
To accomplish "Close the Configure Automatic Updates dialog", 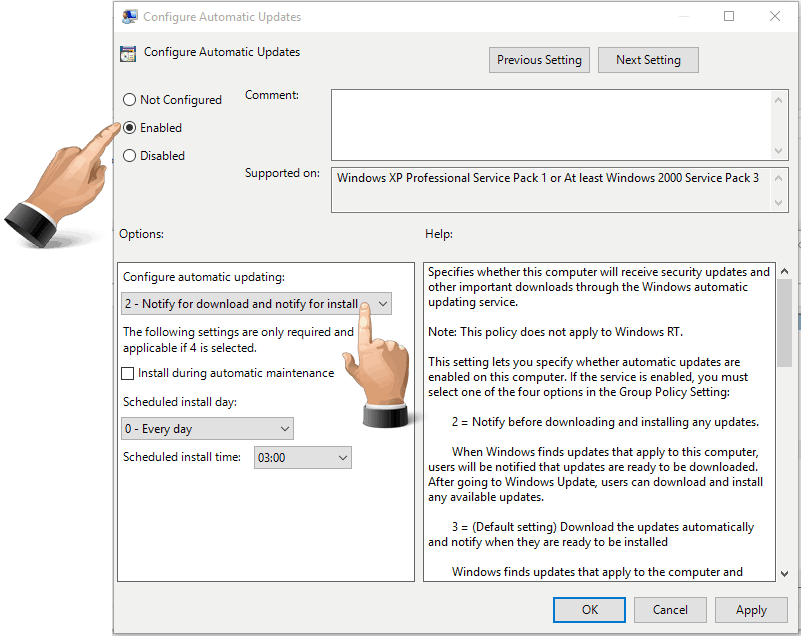I will click(x=774, y=16).
